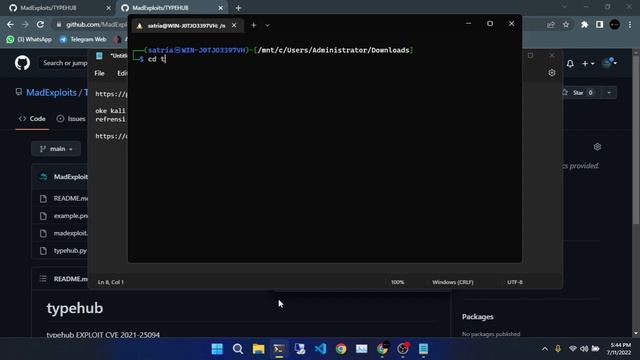
Task: Expand the Star lists dropdown arrow
Action: pos(609,93)
